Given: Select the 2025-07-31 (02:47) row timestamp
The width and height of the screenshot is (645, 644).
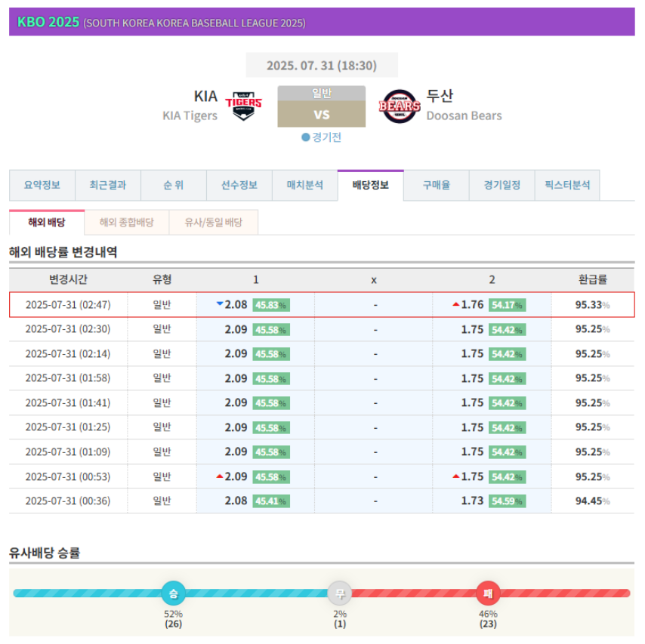Looking at the screenshot, I should pyautogui.click(x=68, y=305).
